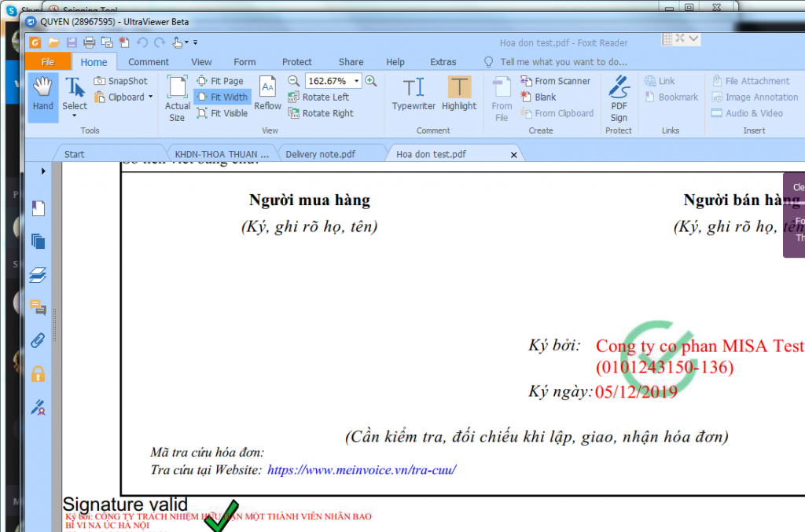The height and width of the screenshot is (532, 805).
Task: Open the meinvoice.vn tra-cuu link
Action: [x=362, y=470]
